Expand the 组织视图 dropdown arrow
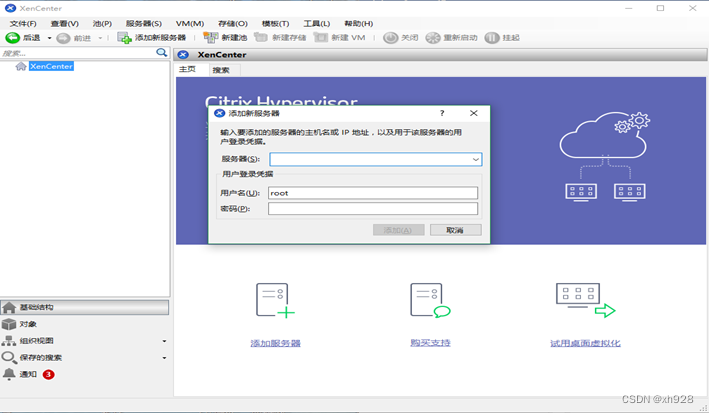Viewport: 709px width, 413px height. (x=164, y=341)
